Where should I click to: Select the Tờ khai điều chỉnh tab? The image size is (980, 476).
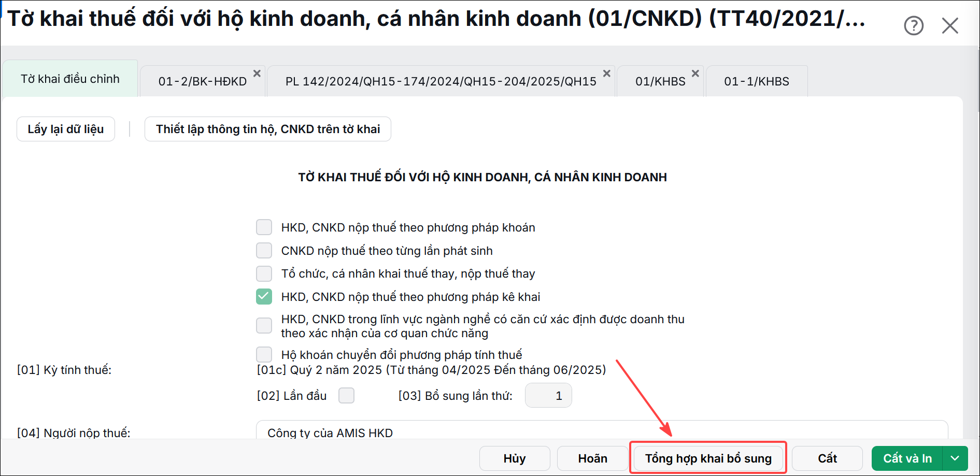click(70, 79)
